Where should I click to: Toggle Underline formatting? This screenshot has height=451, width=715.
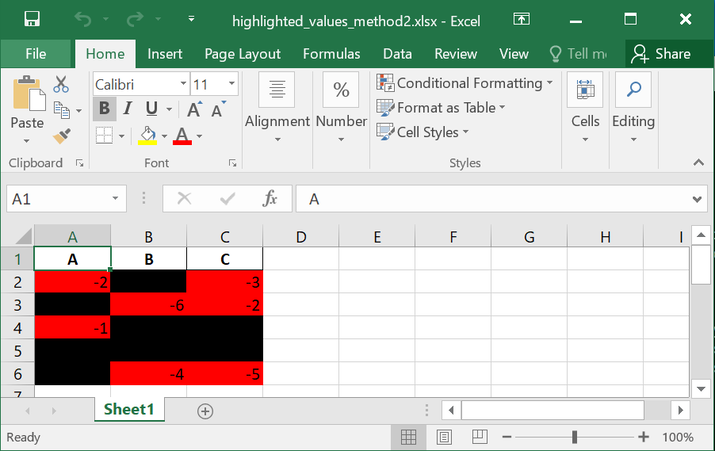click(152, 109)
